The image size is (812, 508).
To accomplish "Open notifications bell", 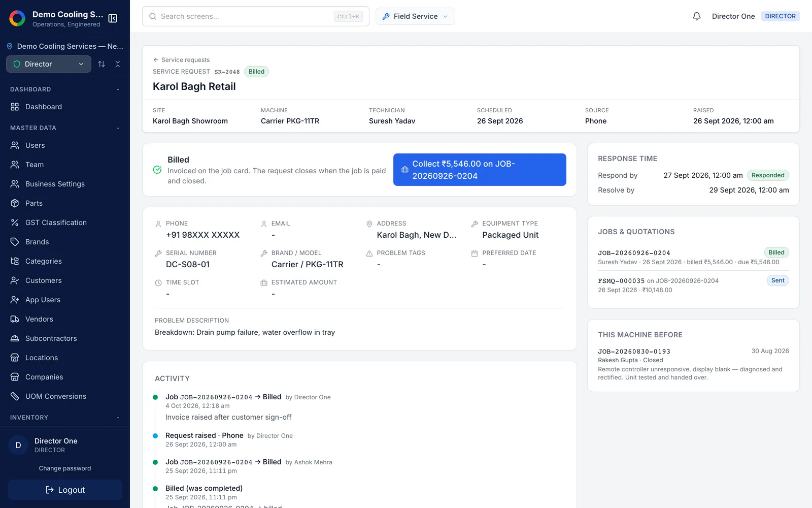I will point(697,16).
